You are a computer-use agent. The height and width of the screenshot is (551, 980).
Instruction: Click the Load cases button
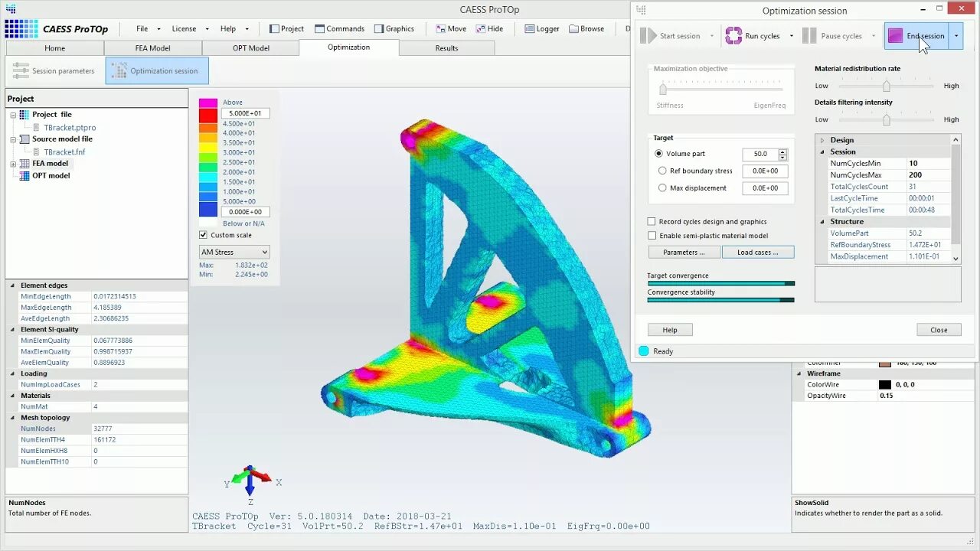click(x=758, y=253)
